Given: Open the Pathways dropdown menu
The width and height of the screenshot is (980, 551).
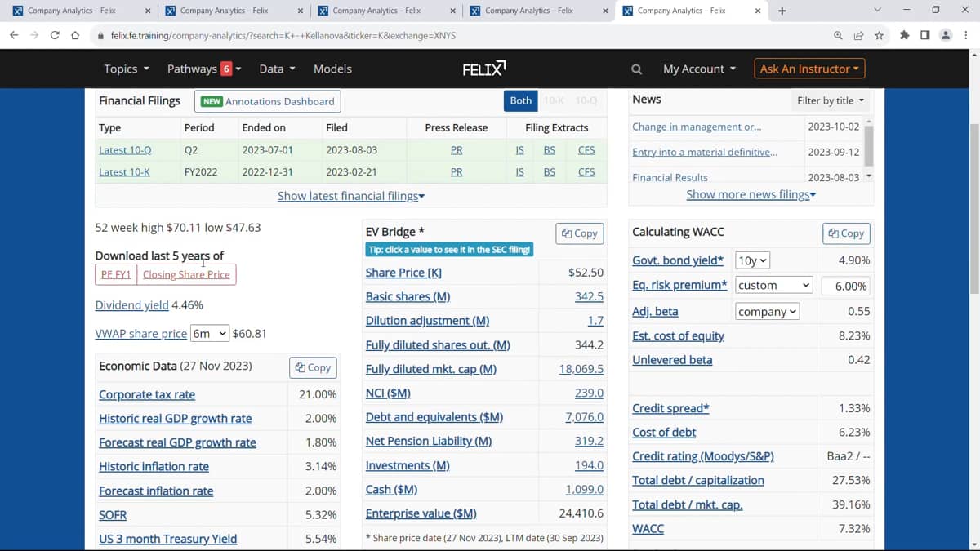Looking at the screenshot, I should tap(204, 69).
